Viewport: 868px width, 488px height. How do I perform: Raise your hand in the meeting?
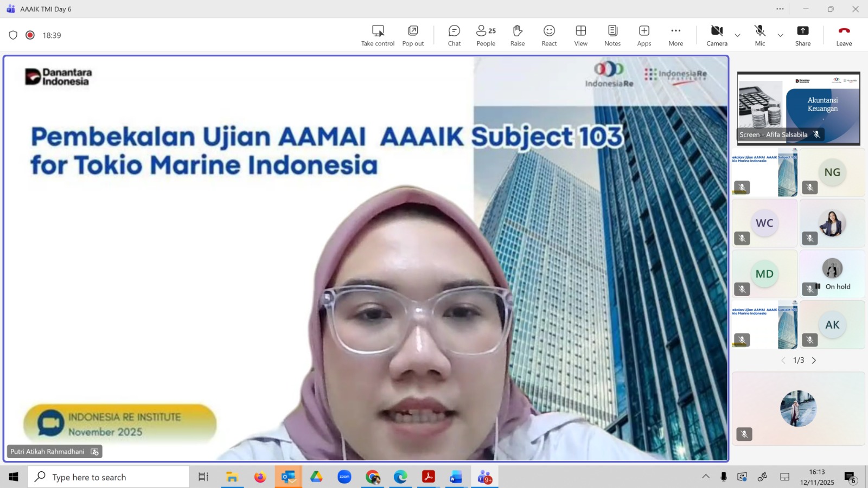pyautogui.click(x=517, y=35)
